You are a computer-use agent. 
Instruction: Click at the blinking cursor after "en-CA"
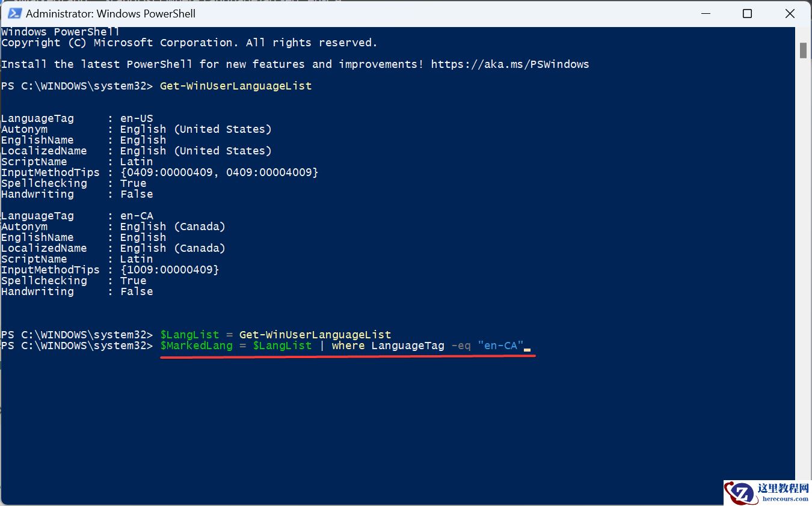point(527,347)
